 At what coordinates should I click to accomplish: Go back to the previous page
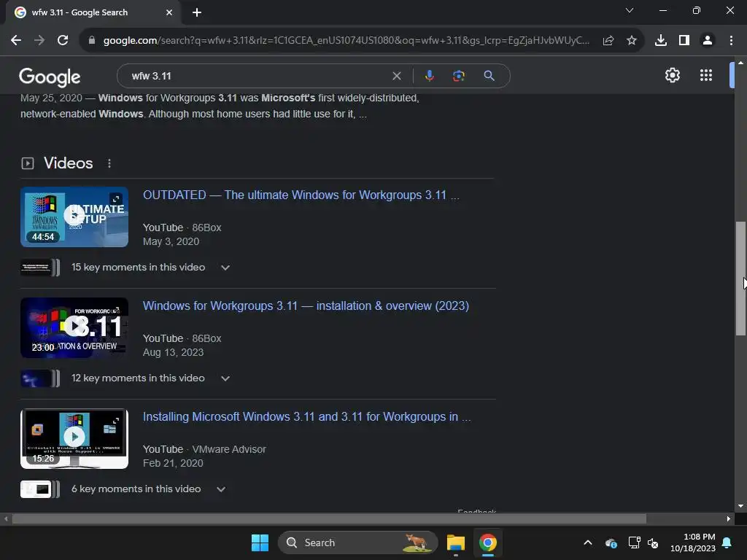[16, 41]
